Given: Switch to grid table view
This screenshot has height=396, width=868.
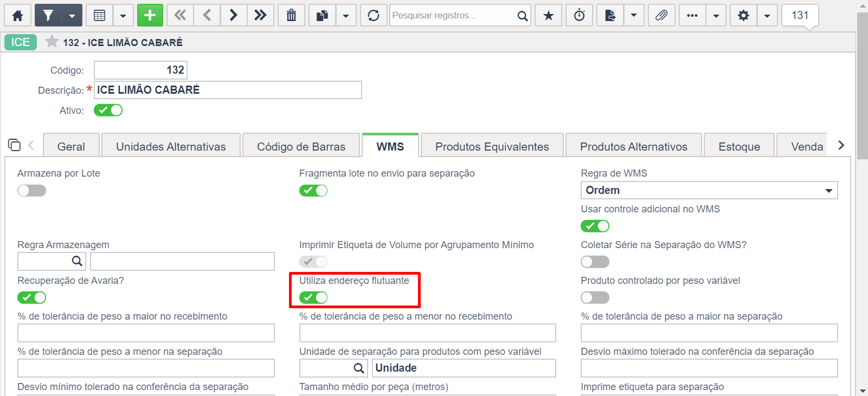Looking at the screenshot, I should [99, 15].
